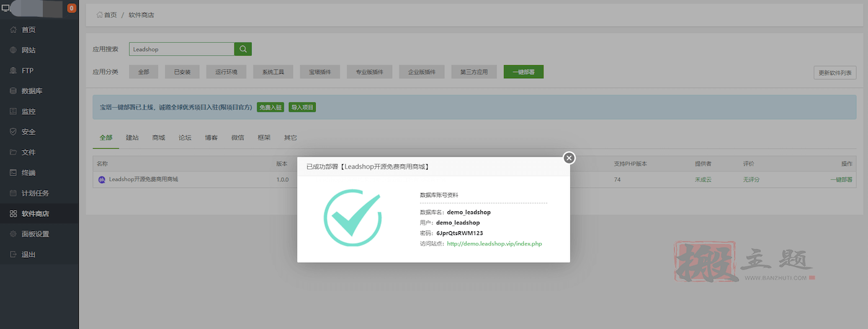Click the 免费入驻 button in banner

[271, 107]
